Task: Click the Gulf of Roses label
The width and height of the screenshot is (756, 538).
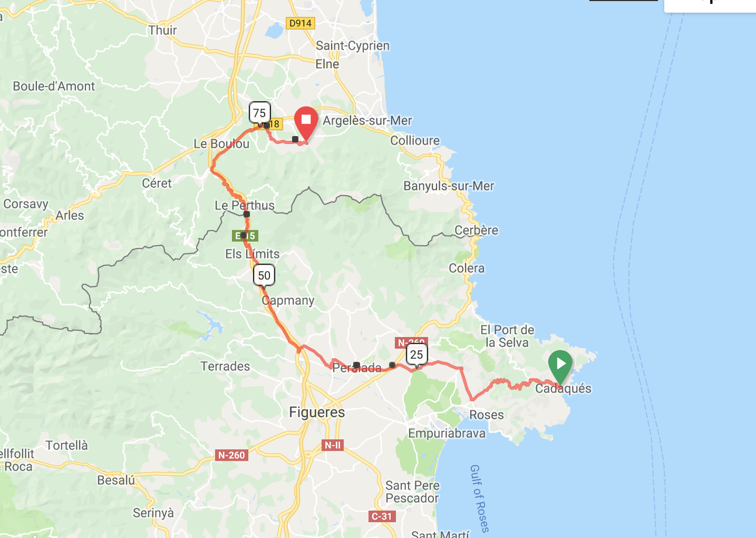Action: point(479,498)
